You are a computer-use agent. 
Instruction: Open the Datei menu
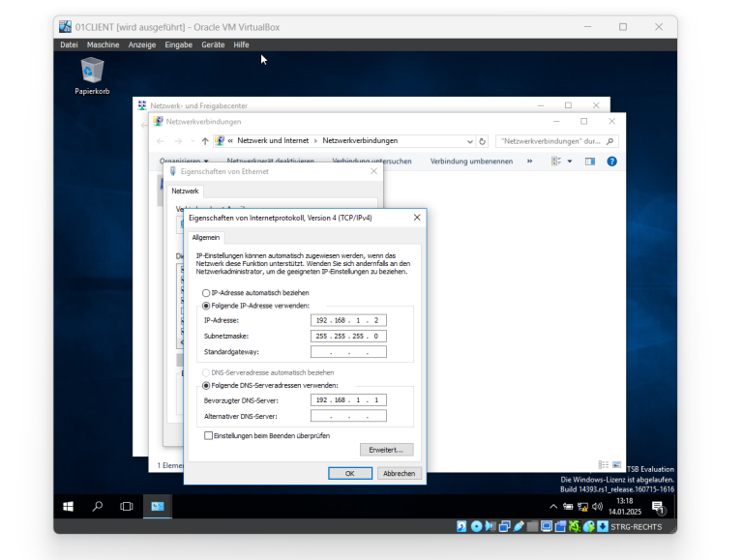(x=69, y=44)
